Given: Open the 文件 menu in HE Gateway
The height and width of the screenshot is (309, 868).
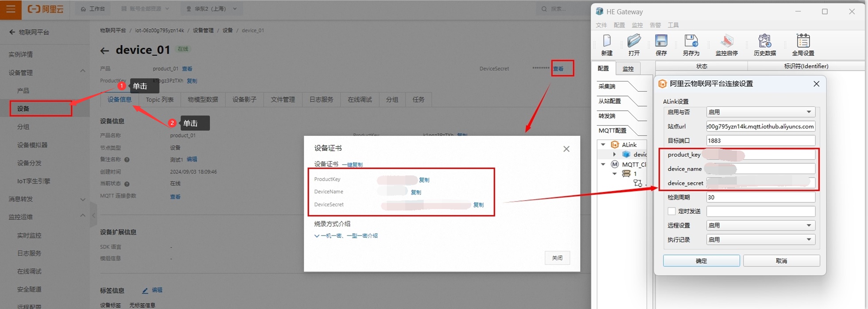Looking at the screenshot, I should click(x=601, y=25).
